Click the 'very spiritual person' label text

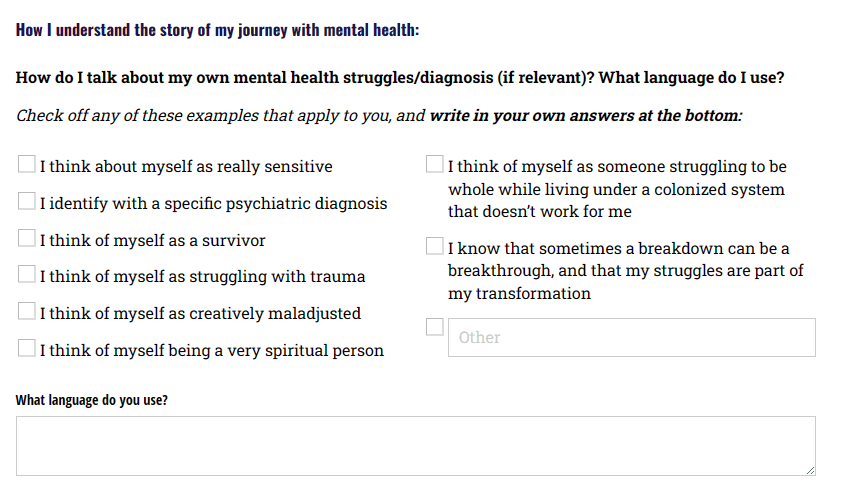point(211,351)
